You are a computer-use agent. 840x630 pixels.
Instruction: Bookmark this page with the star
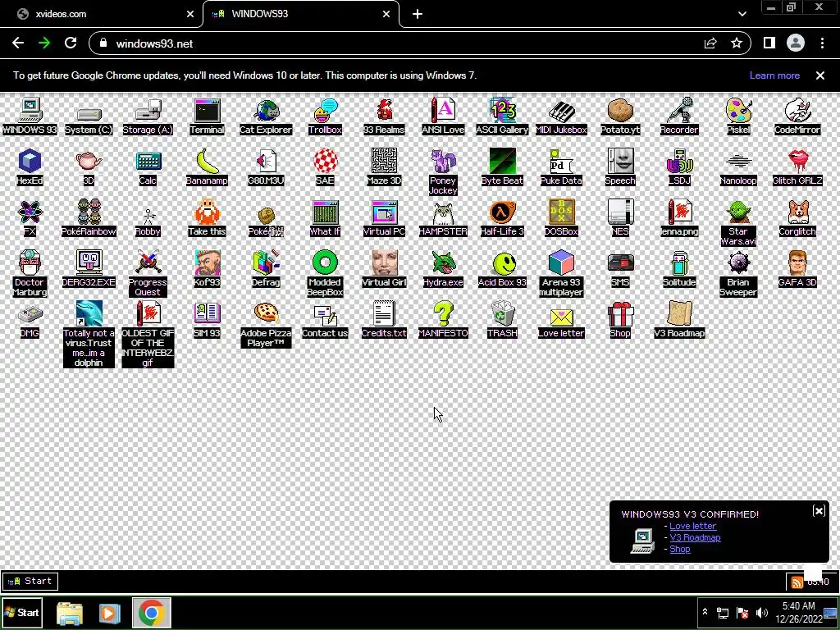click(x=737, y=43)
